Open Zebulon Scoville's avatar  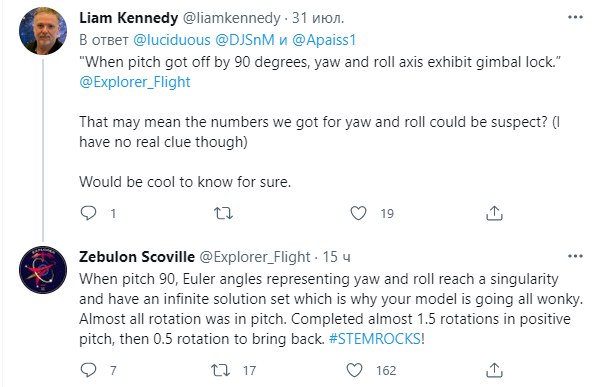pos(43,270)
